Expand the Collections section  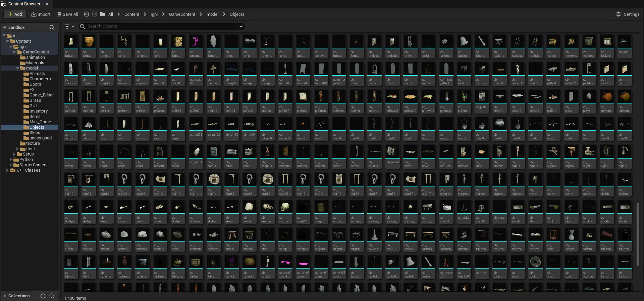pyautogui.click(x=5, y=296)
